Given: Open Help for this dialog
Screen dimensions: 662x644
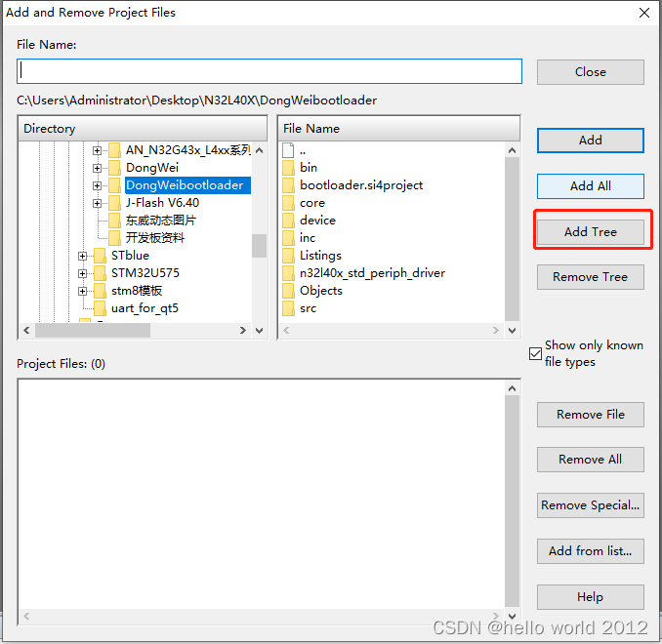Looking at the screenshot, I should [590, 597].
